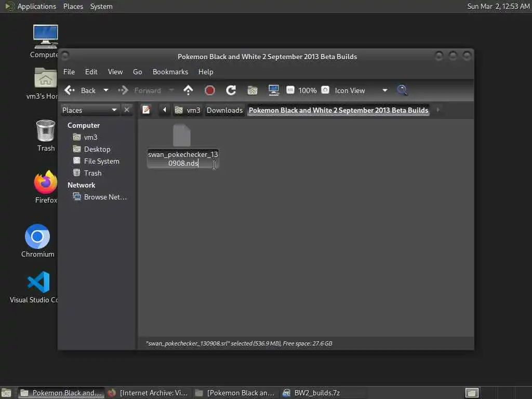The image size is (532, 399).
Task: Open the Bookmarks menu
Action: [x=170, y=72]
